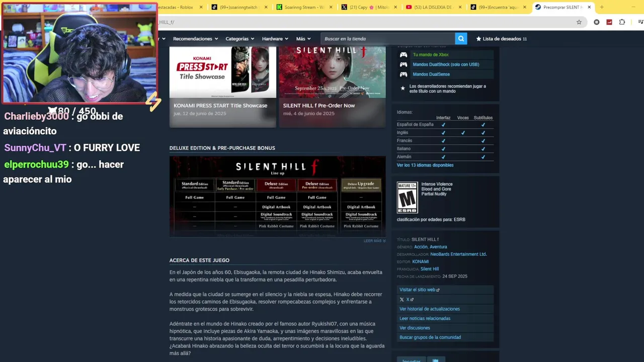Show all languages via Ver los 13 idiomas disponibles
Screen dimensions: 644x362
tap(425, 165)
